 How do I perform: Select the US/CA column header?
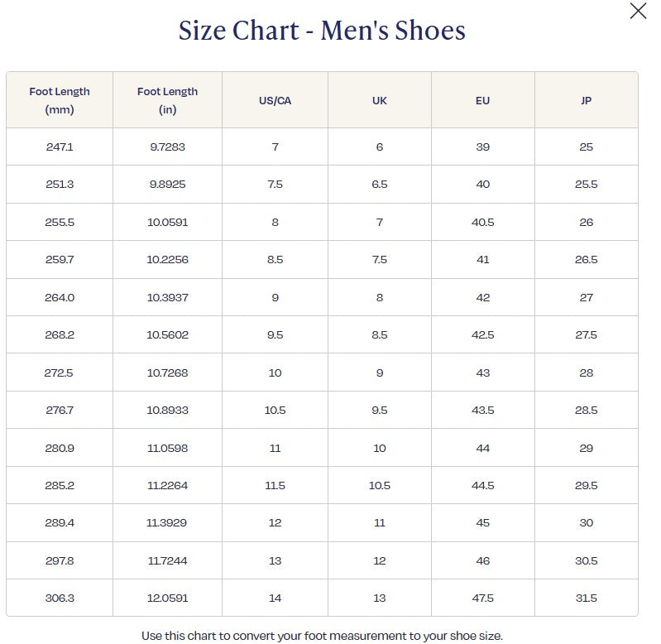(275, 101)
